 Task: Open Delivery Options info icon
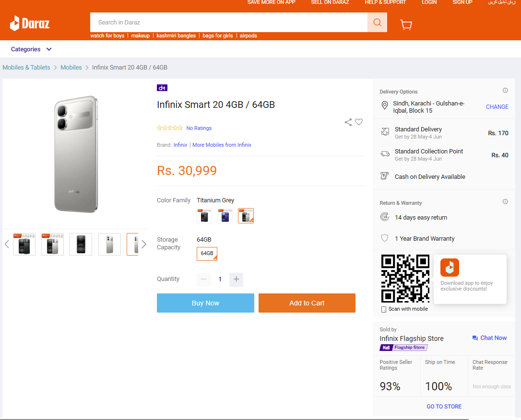coord(505,90)
